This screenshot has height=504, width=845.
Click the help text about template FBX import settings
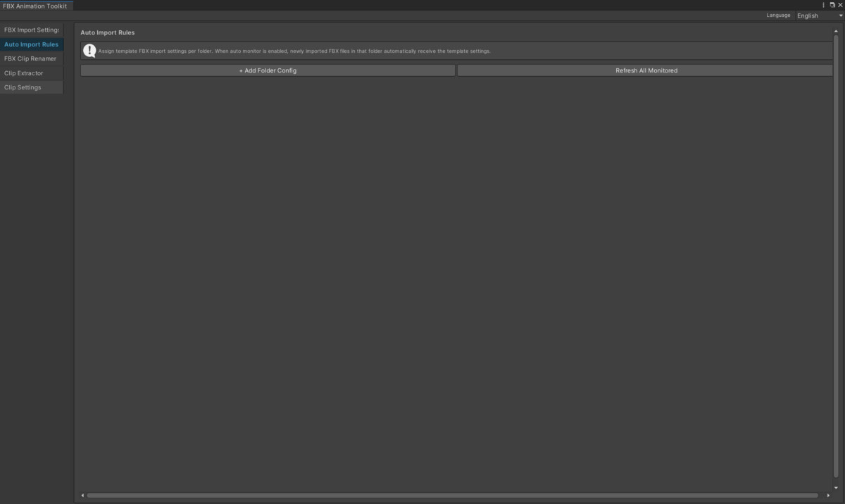[294, 51]
